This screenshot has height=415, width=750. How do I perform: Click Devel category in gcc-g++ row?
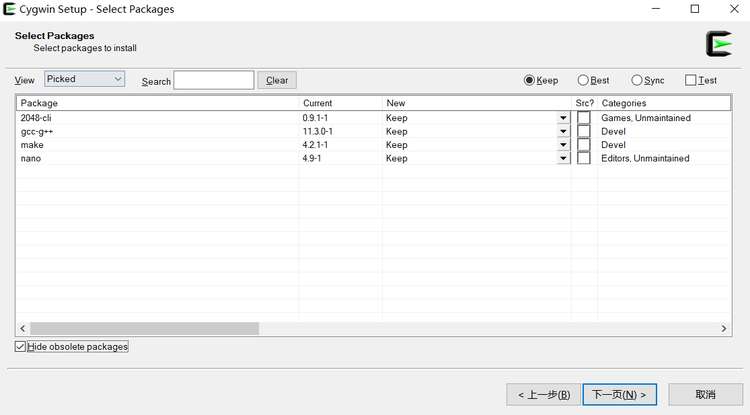click(613, 131)
